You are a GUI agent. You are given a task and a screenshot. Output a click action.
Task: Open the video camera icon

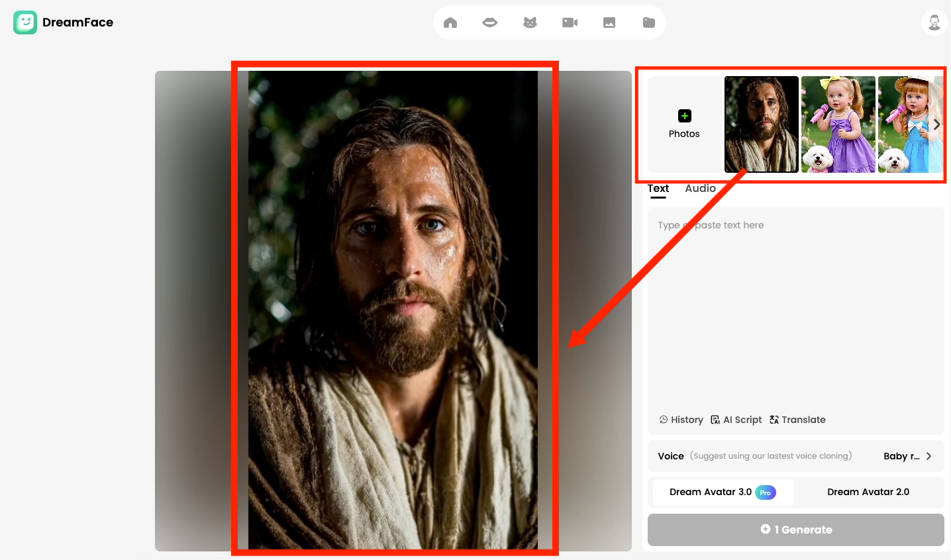coord(570,23)
